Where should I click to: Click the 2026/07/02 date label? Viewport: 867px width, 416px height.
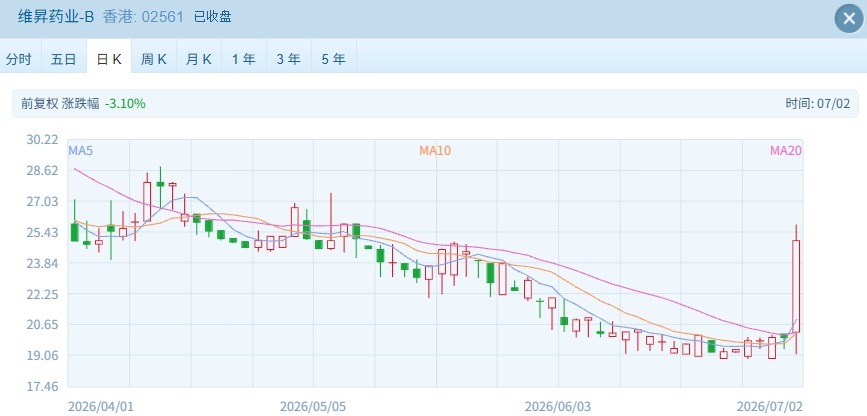[770, 407]
